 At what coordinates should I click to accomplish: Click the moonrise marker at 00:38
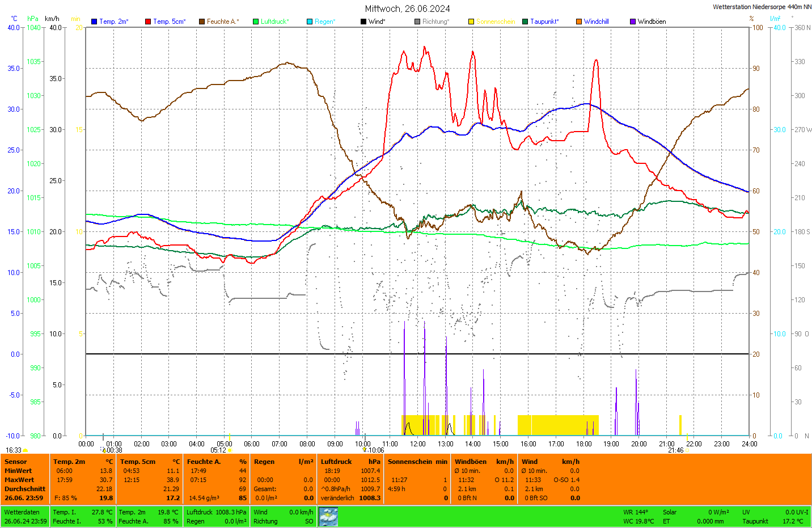point(104,450)
